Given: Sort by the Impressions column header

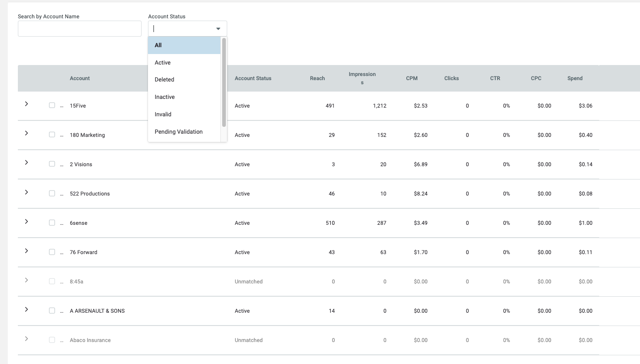Looking at the screenshot, I should [362, 78].
